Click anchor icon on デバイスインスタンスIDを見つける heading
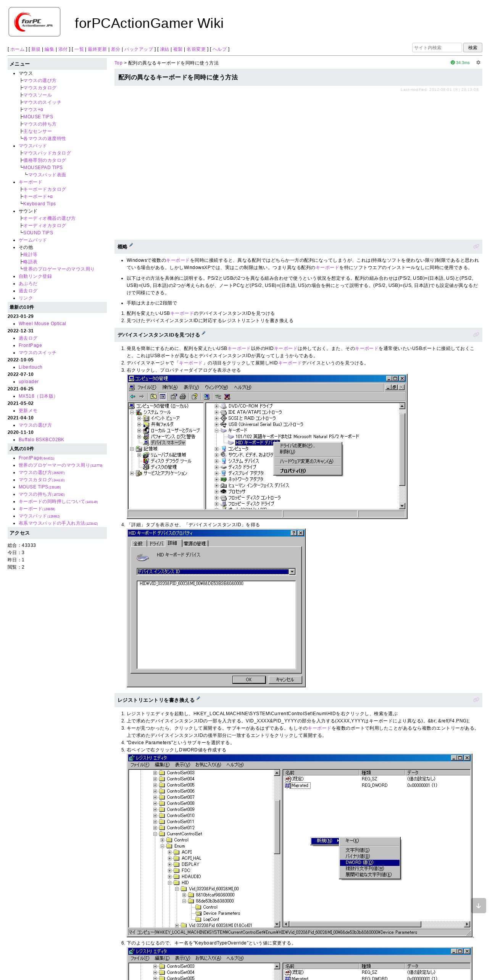The image size is (490, 980). pos(476,335)
